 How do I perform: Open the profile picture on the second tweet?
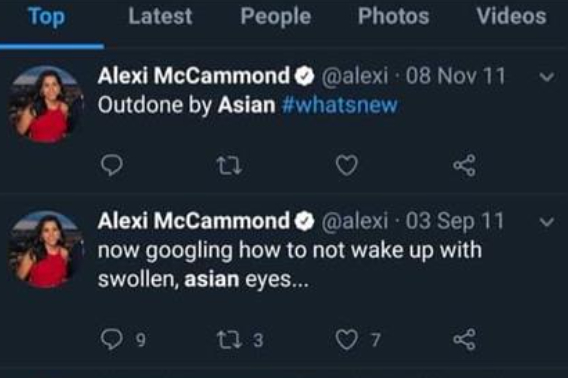point(46,249)
